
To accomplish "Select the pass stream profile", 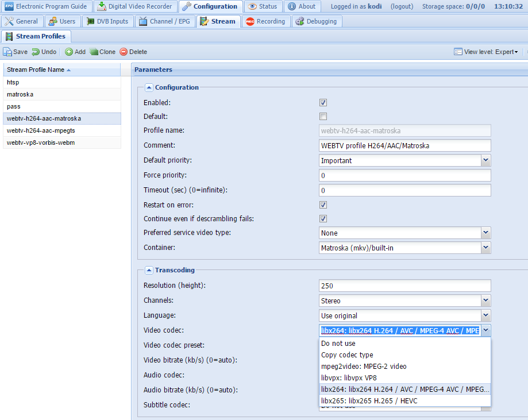I will tap(62, 106).
